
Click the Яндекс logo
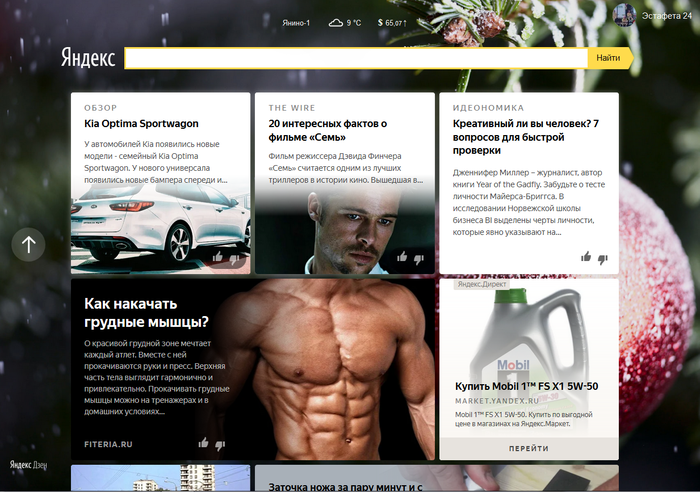tap(88, 58)
